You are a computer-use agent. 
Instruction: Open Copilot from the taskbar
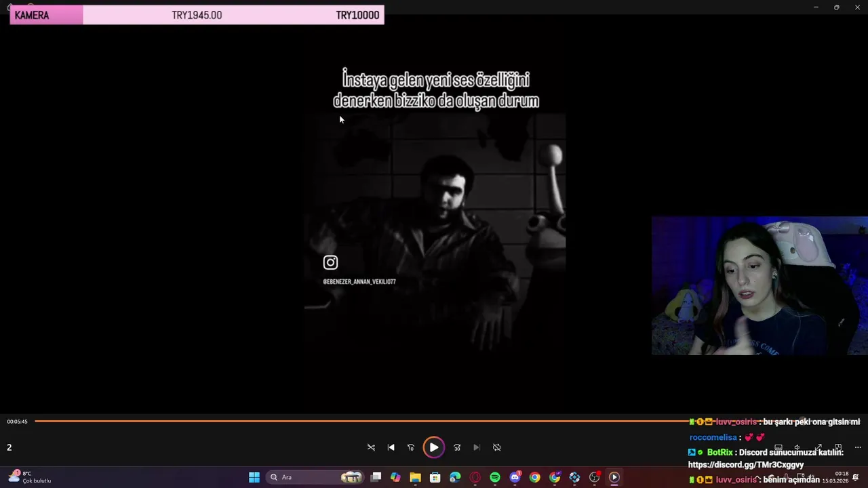point(396,477)
